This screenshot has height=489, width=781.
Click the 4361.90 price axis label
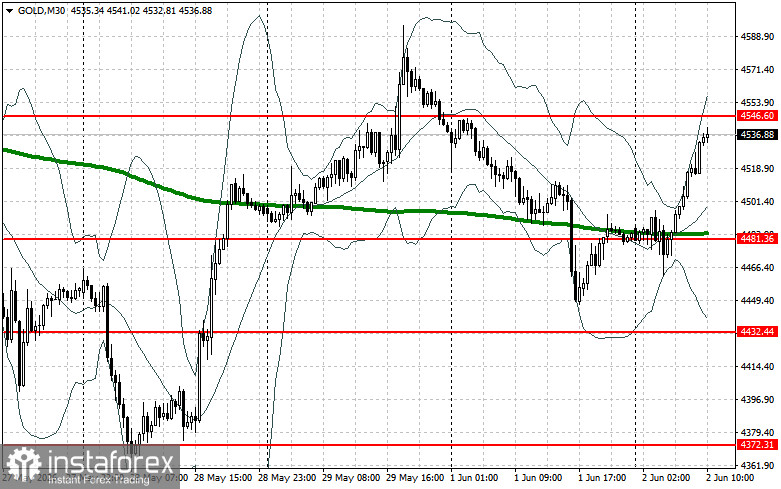click(x=757, y=466)
